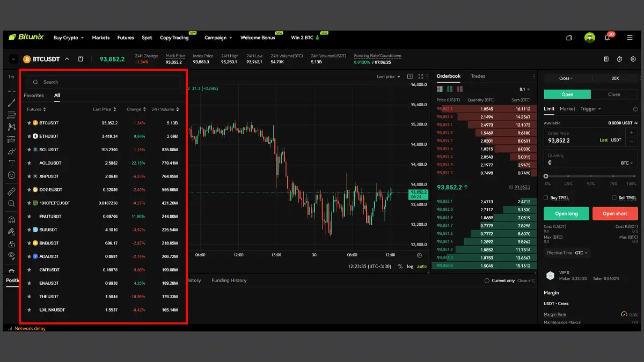The height and width of the screenshot is (362, 644).
Task: Open the Win 2 BTC link
Action: tap(305, 38)
